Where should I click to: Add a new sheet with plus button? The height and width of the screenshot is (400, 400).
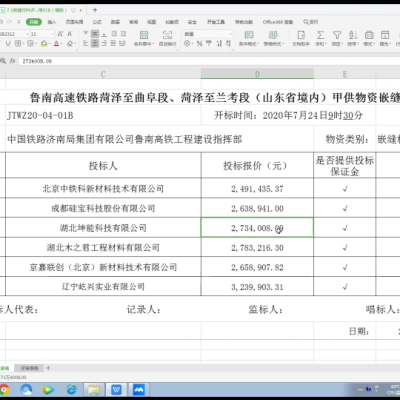click(48, 368)
